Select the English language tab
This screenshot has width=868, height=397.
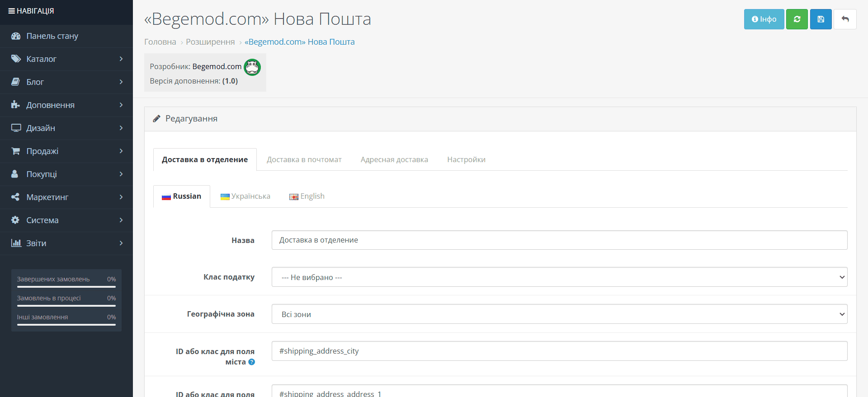(307, 196)
